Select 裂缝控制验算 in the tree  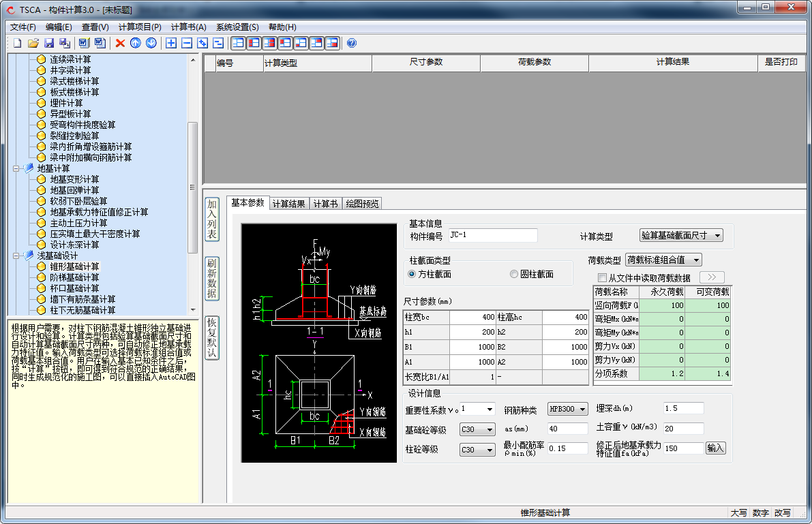[x=74, y=136]
